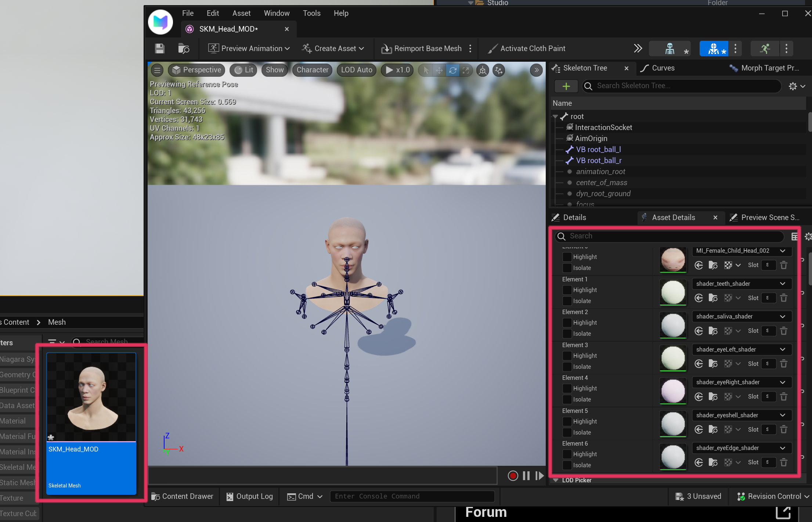This screenshot has height=522, width=812.
Task: Click Browse to asset in Content Browser icon
Action: pos(184,48)
